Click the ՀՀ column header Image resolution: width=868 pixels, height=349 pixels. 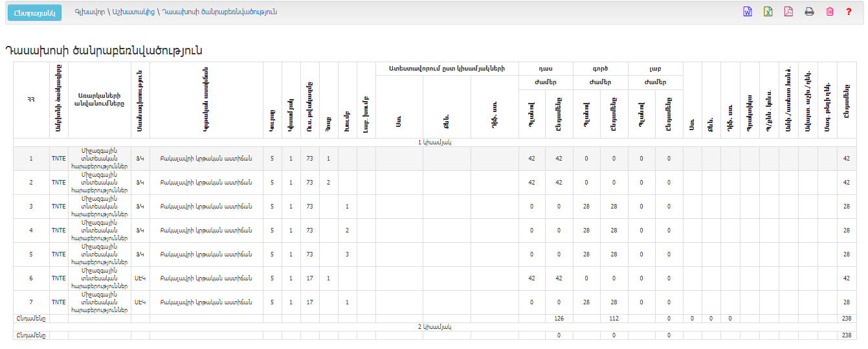point(30,100)
